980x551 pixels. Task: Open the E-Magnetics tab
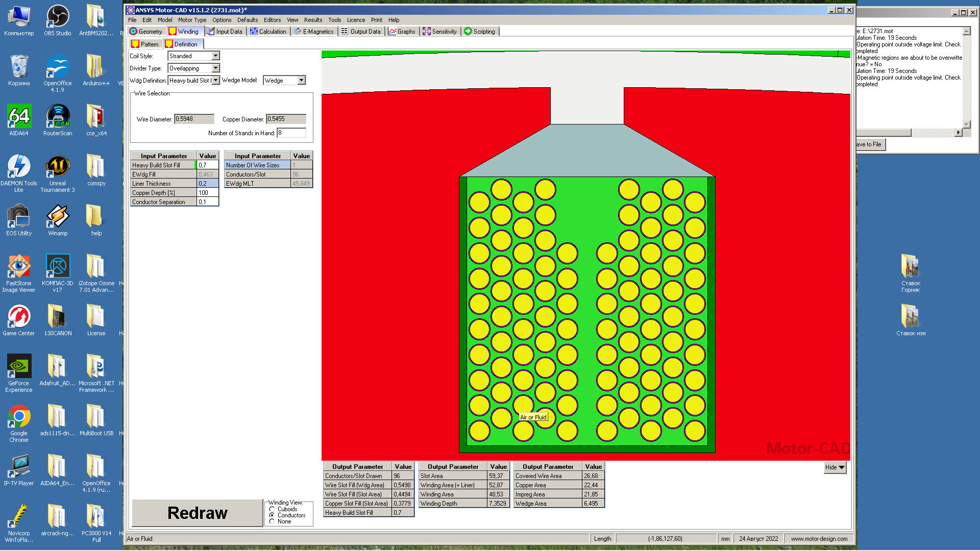click(x=313, y=31)
